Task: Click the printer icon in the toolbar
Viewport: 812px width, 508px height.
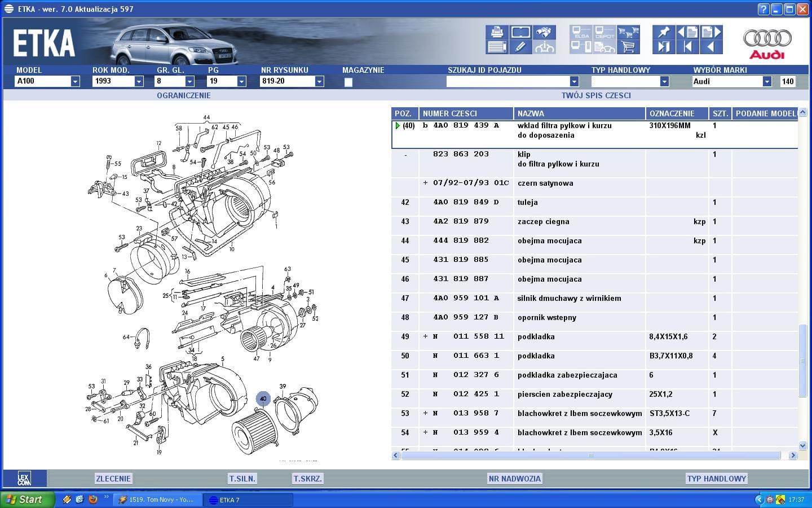Action: tap(497, 32)
